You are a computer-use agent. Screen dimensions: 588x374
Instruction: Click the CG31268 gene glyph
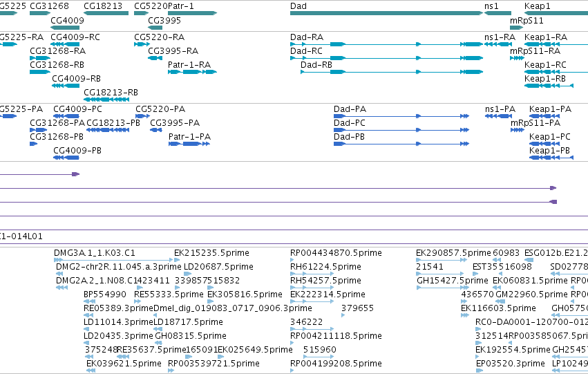point(40,13)
